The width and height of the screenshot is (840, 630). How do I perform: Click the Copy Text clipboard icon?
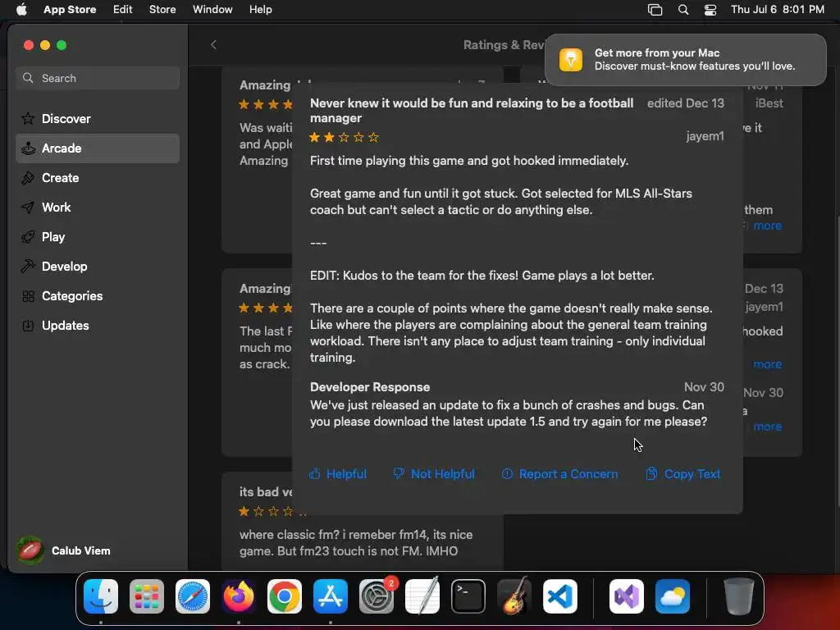click(651, 473)
